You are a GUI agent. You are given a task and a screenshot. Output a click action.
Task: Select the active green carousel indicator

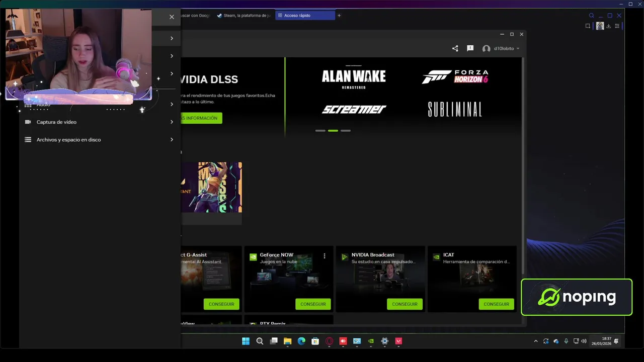click(333, 131)
